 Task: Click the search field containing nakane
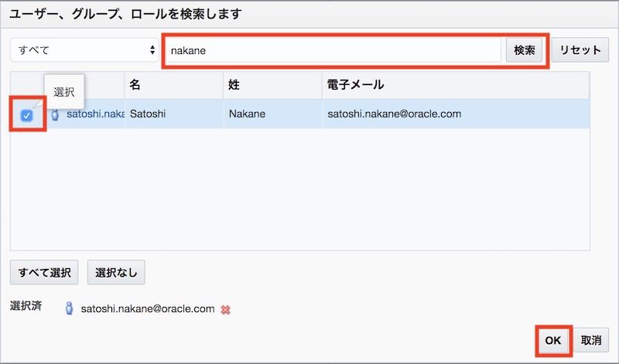(x=333, y=50)
